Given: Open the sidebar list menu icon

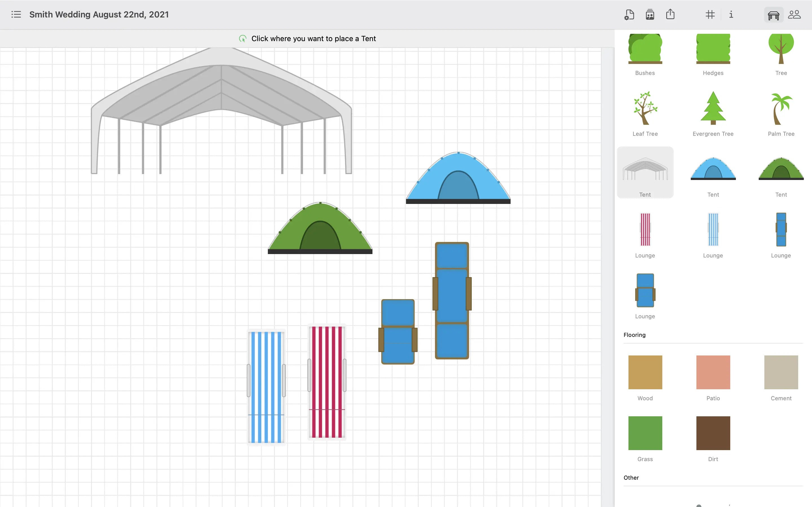Looking at the screenshot, I should click(16, 14).
